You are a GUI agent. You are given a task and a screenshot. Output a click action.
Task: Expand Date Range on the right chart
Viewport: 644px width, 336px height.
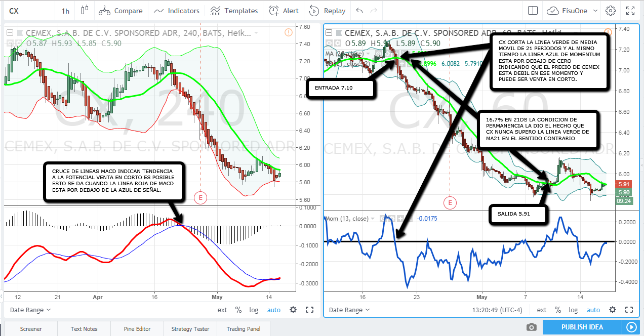coord(349,310)
